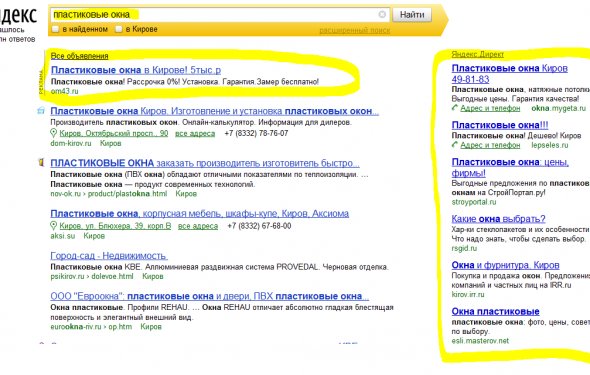The image size is (590, 375).
Task: Click 'все адреса' in the dom-kirov.ru result
Action: tap(195, 133)
